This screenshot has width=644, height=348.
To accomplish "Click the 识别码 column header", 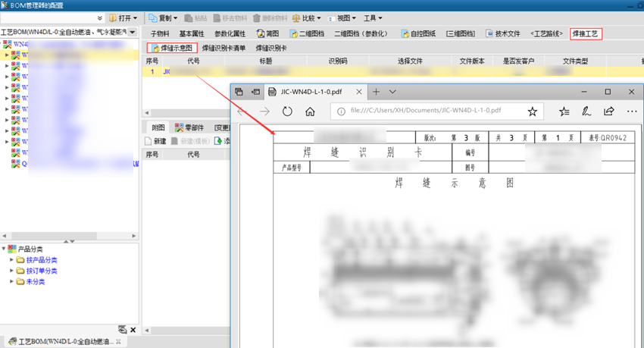I will 338,61.
